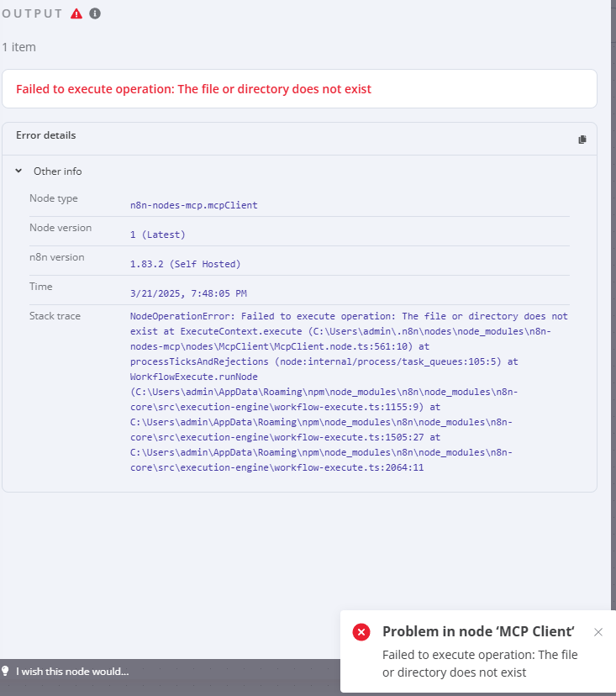616x696 pixels.
Task: Open the 'I wish this node would...' link
Action: pos(72,671)
